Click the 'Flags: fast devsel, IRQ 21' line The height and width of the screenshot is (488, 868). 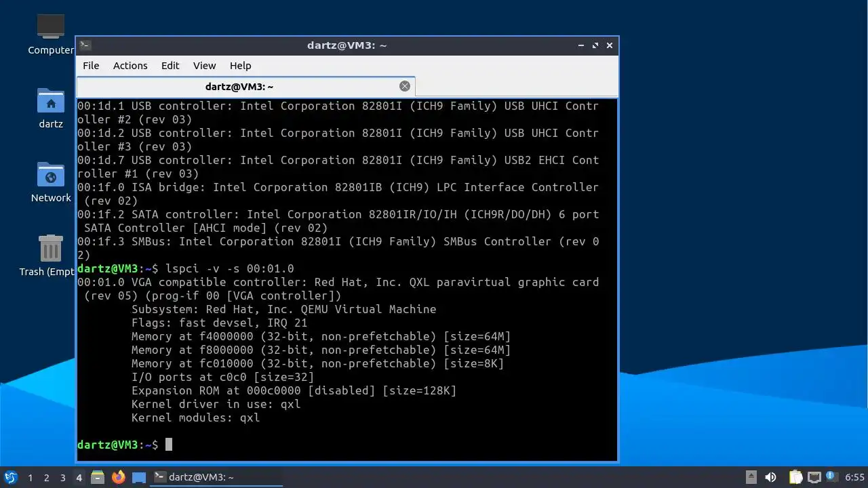[x=219, y=323]
